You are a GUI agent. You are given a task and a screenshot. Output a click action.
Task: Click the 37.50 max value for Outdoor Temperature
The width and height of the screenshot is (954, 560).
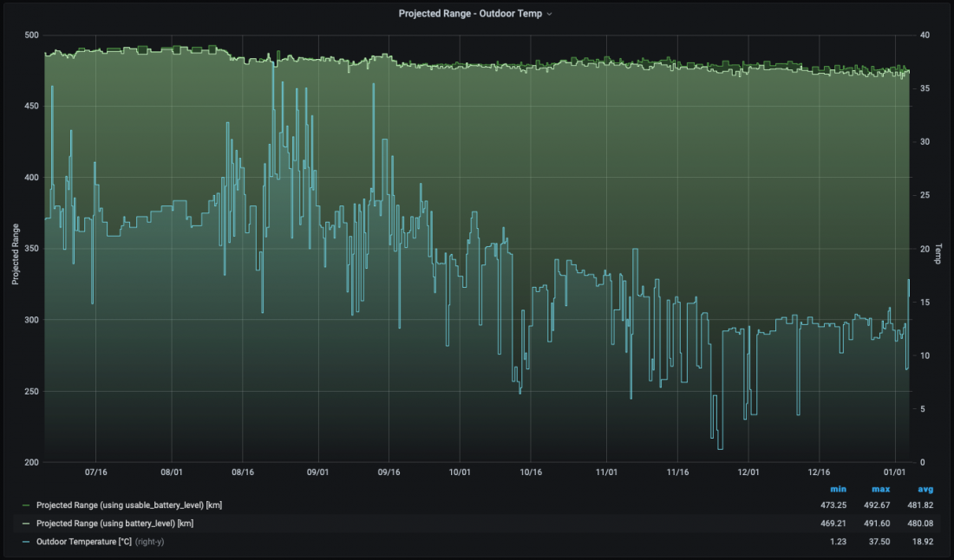[879, 541]
